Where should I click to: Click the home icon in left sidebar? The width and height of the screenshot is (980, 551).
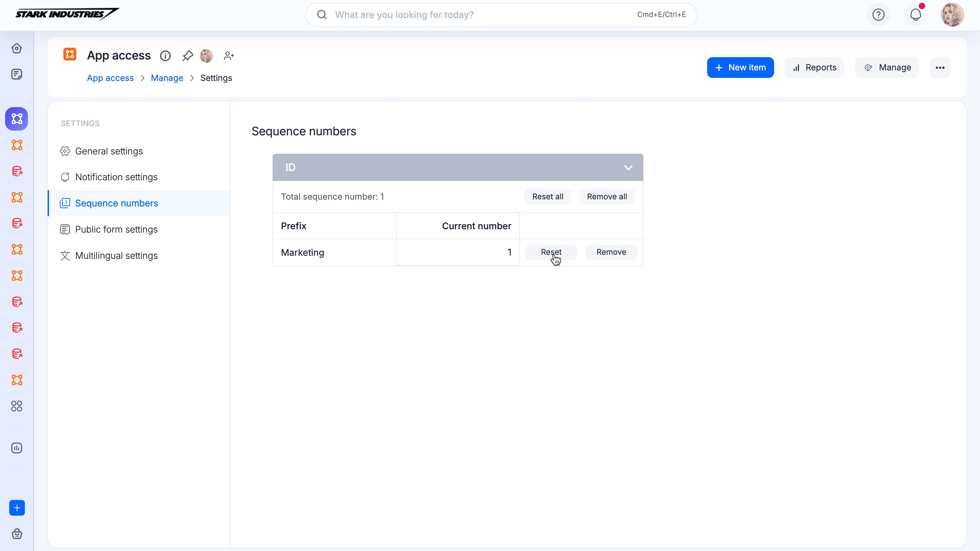click(x=17, y=48)
